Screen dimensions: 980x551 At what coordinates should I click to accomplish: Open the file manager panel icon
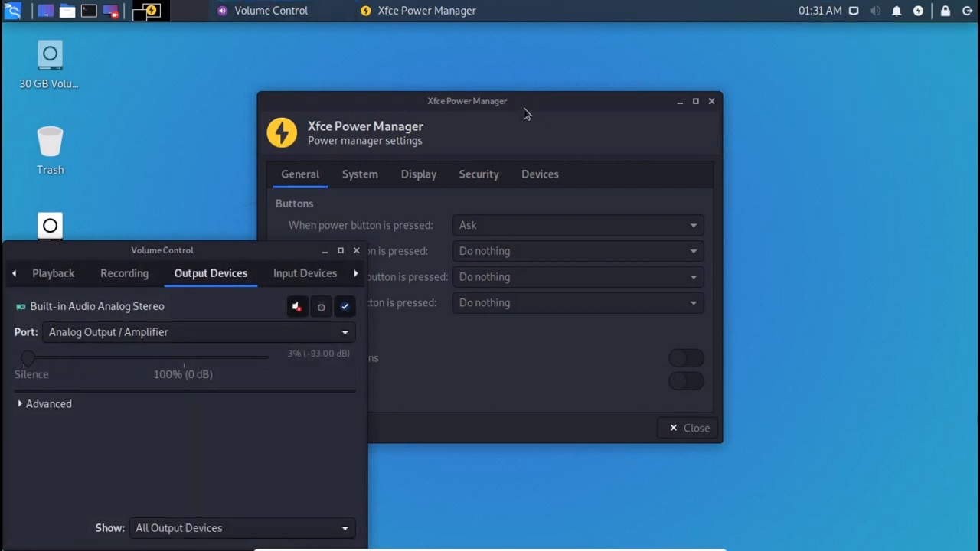coord(67,11)
